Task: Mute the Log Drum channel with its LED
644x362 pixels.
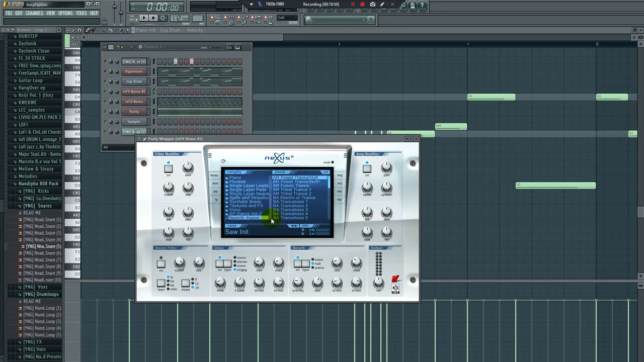Action: click(x=105, y=81)
